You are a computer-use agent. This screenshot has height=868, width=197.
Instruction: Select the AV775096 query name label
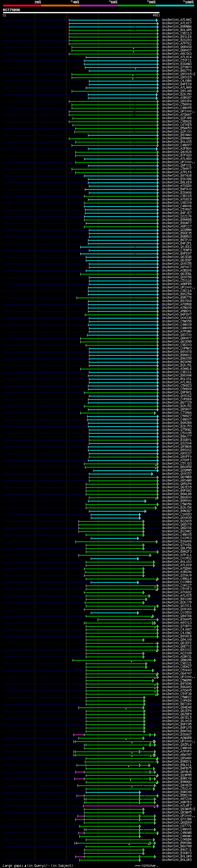click(x=11, y=10)
